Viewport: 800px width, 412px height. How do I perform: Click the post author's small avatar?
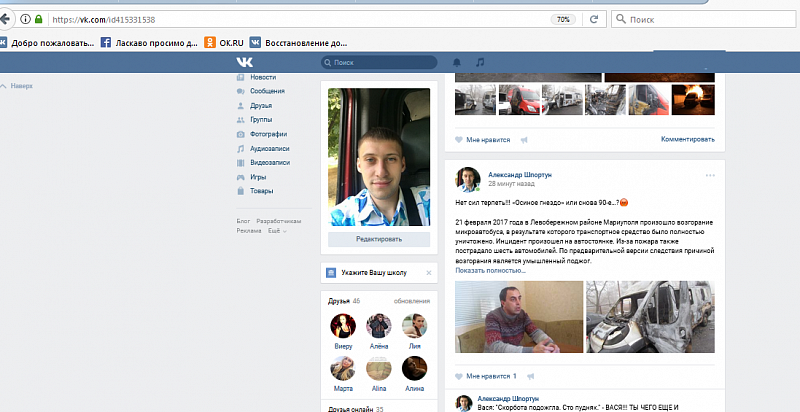point(468,179)
